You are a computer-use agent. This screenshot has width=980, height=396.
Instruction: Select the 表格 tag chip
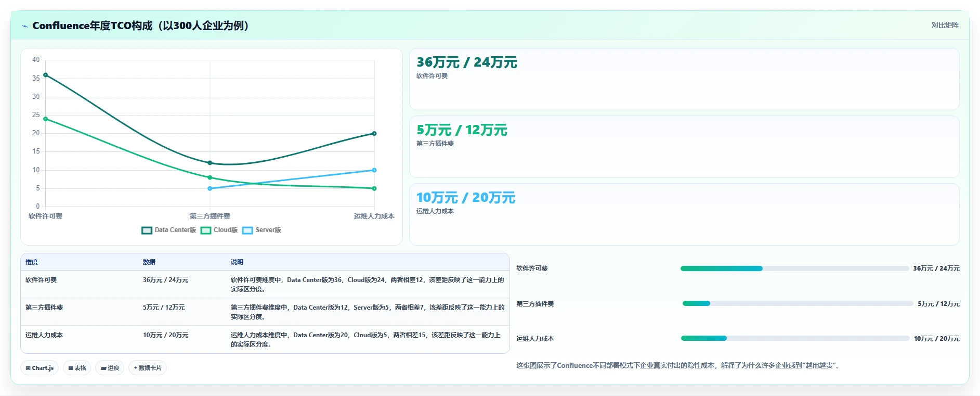77,368
